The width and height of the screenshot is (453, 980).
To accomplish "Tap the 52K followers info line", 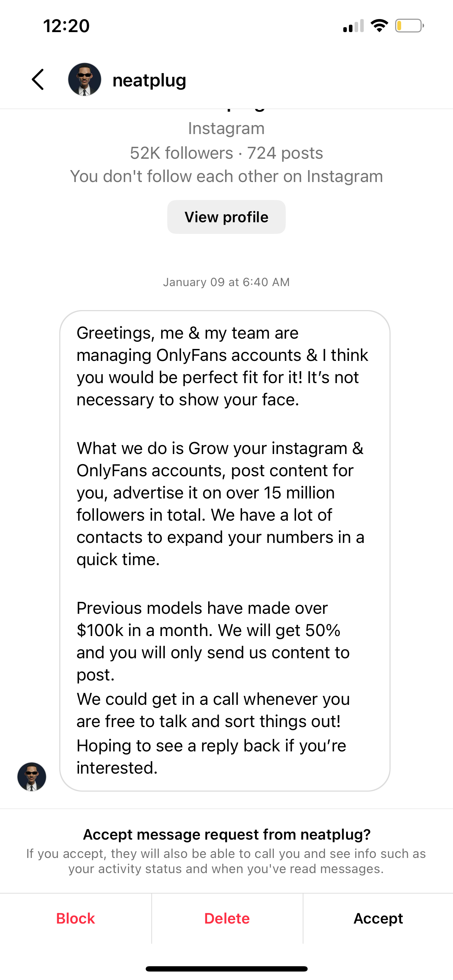I will tap(226, 153).
